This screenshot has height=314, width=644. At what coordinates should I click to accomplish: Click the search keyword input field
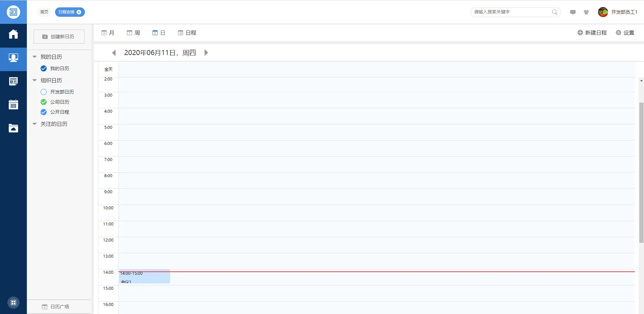[511, 12]
